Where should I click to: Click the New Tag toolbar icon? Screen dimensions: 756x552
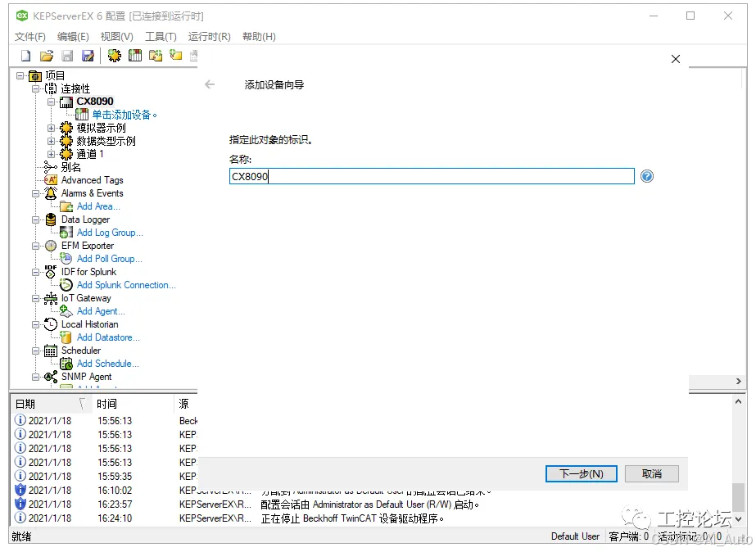click(176, 56)
